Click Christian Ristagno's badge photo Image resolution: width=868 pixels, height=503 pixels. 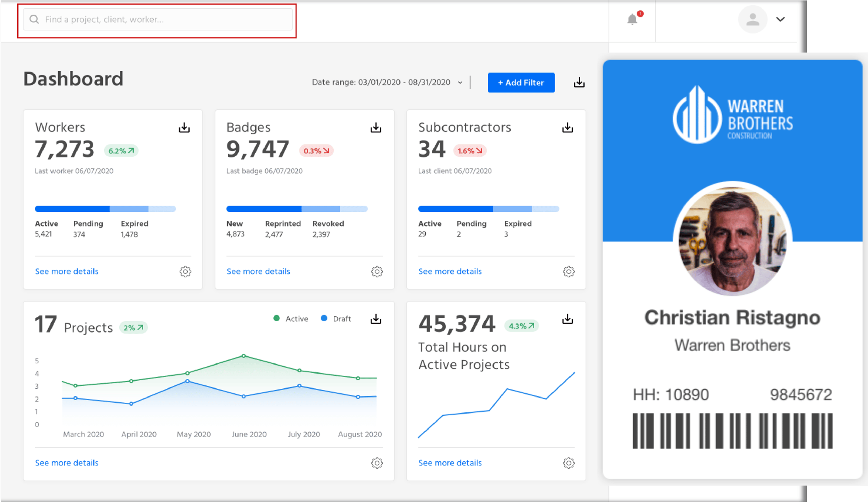pos(733,239)
